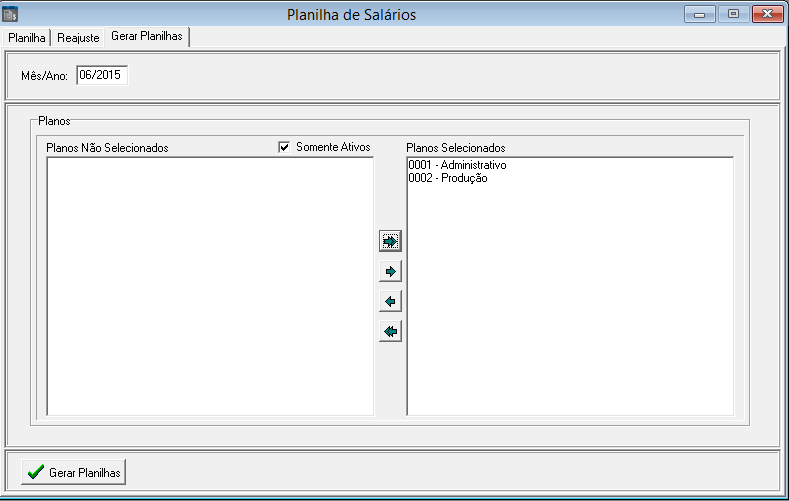Select the Gerar Planilhas tab
The height and width of the screenshot is (501, 789).
click(148, 36)
